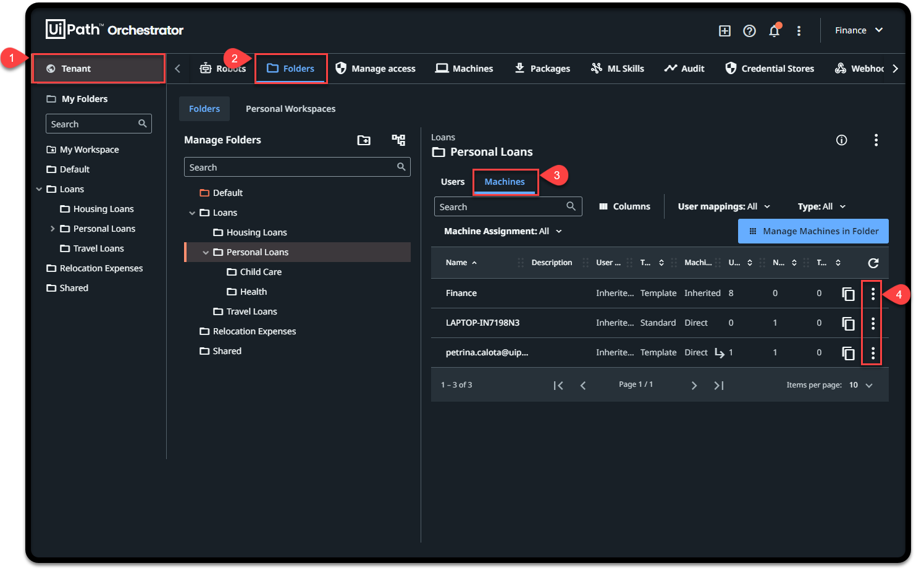924x571 pixels.
Task: Copy petrina.calota machine key icon
Action: (849, 353)
